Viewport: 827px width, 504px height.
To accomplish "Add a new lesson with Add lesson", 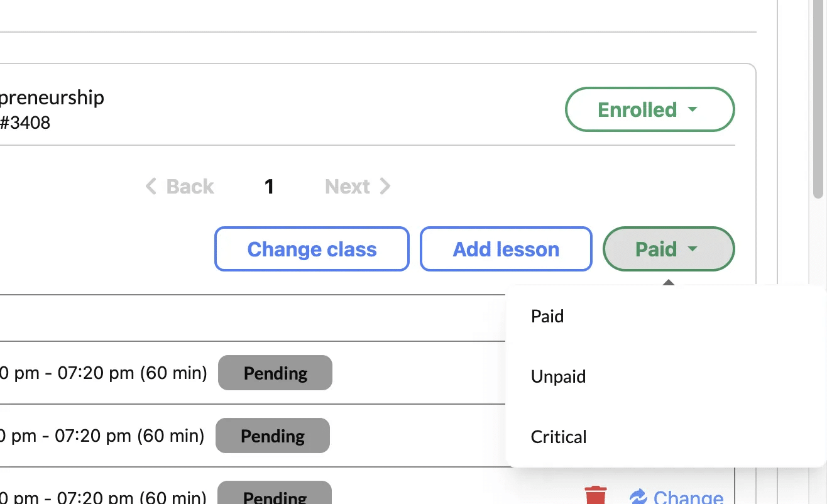I will tap(506, 249).
